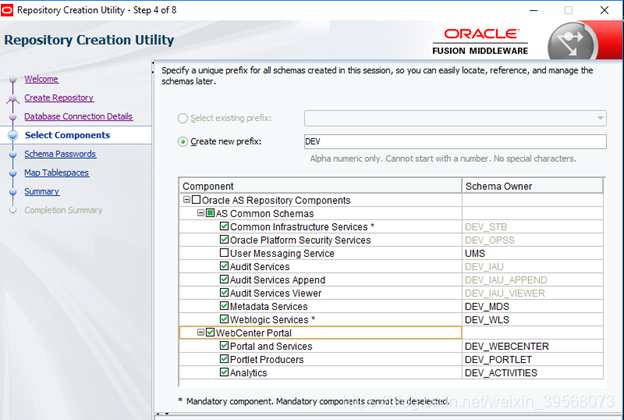The image size is (624, 420).
Task: Click the Select Components step bullet
Action: (13, 135)
